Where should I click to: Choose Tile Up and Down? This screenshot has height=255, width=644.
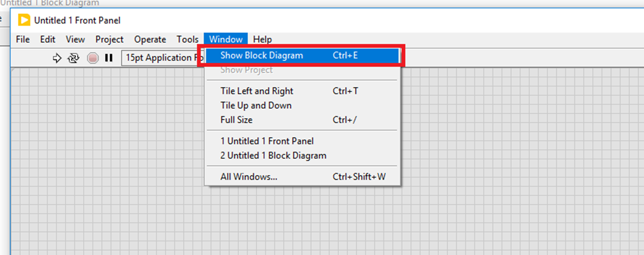(256, 105)
